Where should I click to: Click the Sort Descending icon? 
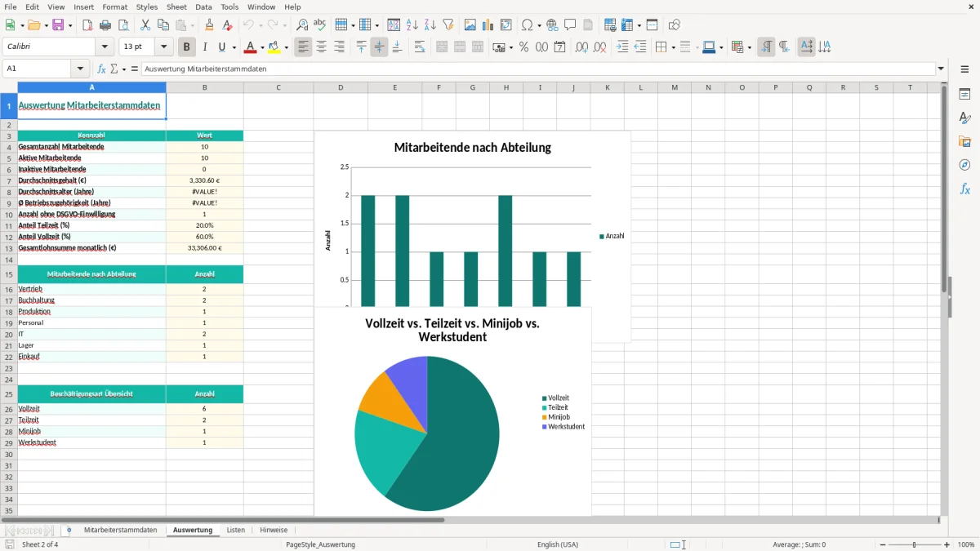tap(430, 25)
